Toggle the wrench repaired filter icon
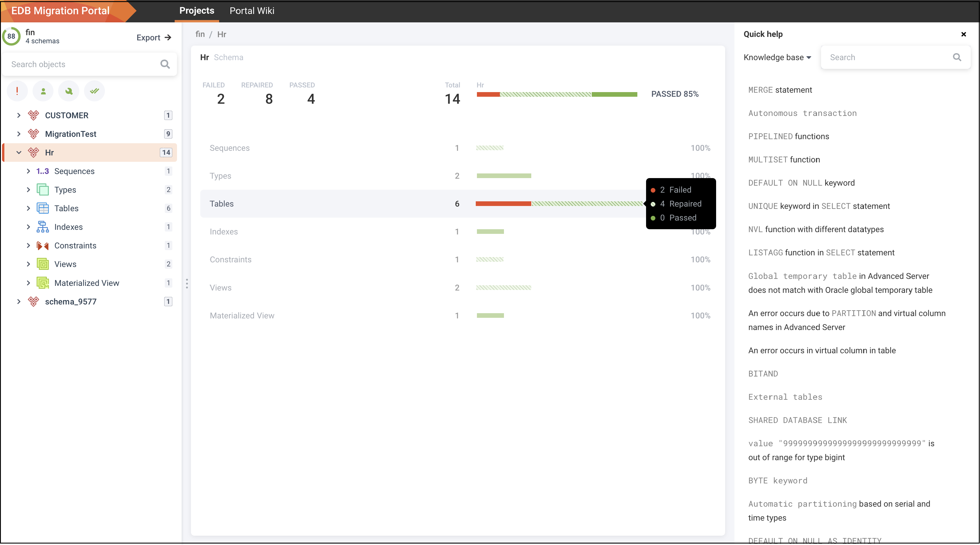The width and height of the screenshot is (980, 545). tap(69, 91)
